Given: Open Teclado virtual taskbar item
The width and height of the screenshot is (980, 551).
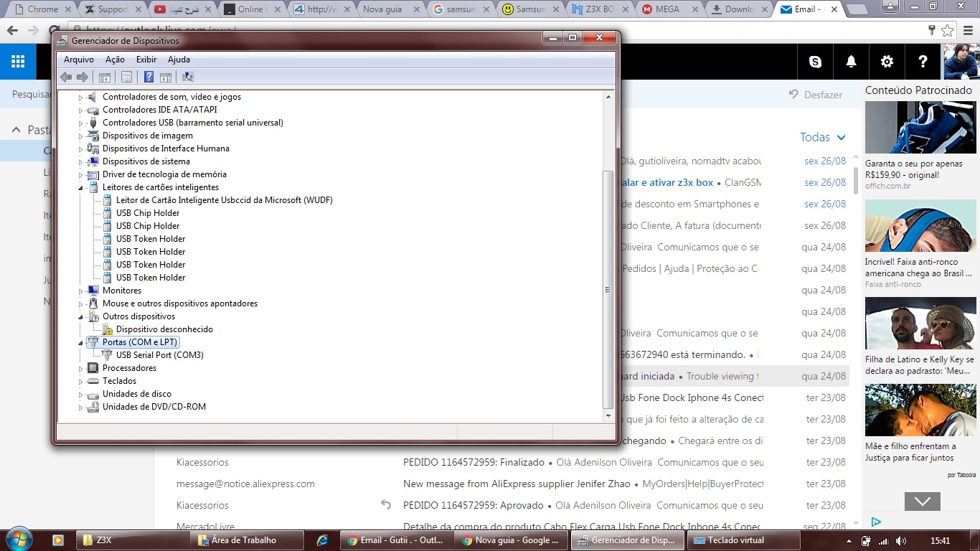Looking at the screenshot, I should pos(743,540).
